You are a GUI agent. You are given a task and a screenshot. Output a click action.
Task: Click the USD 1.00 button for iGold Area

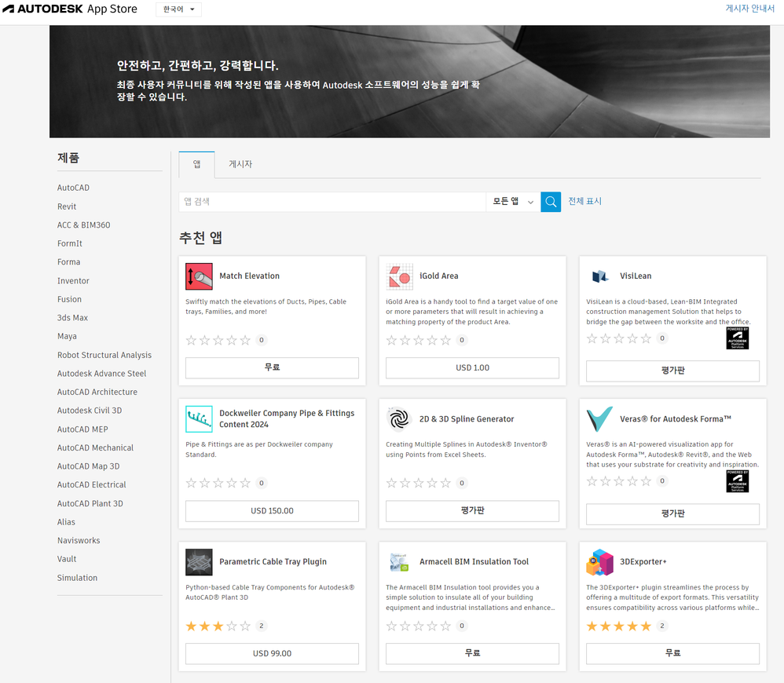pos(472,367)
